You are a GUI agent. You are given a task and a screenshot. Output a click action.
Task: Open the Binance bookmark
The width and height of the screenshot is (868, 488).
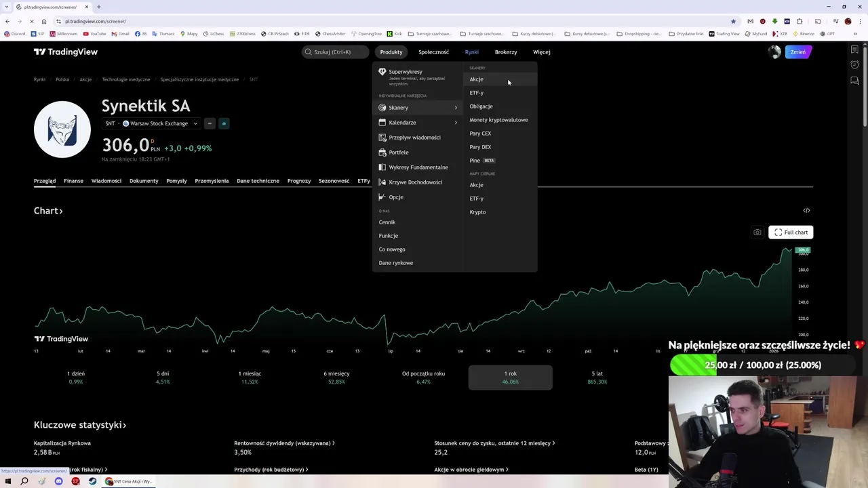[x=804, y=34]
